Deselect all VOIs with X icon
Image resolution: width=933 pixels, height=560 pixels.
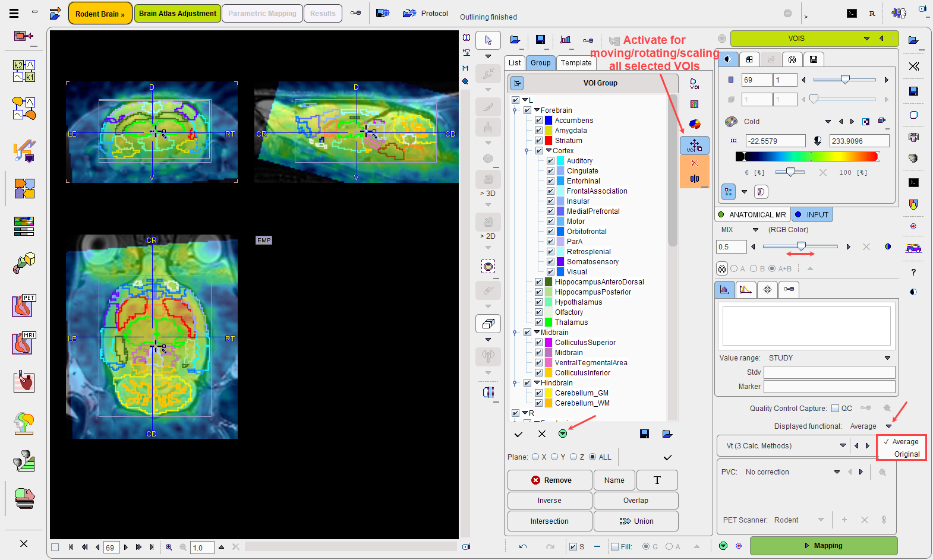point(542,434)
